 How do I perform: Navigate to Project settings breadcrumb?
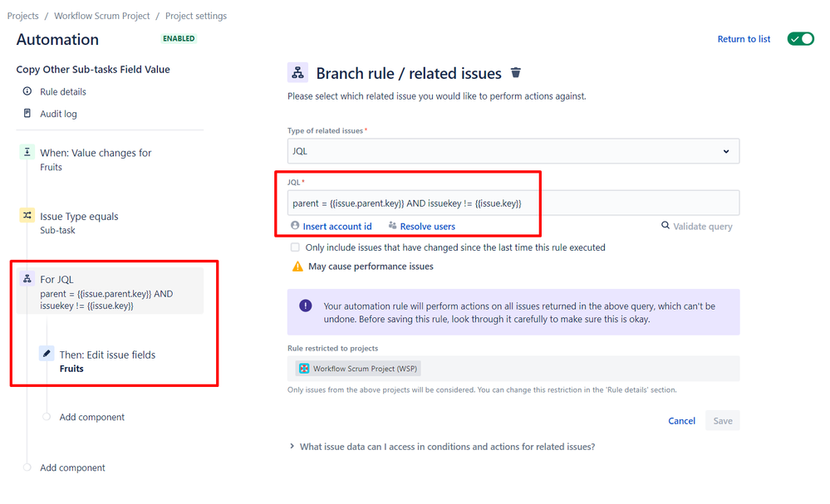196,15
